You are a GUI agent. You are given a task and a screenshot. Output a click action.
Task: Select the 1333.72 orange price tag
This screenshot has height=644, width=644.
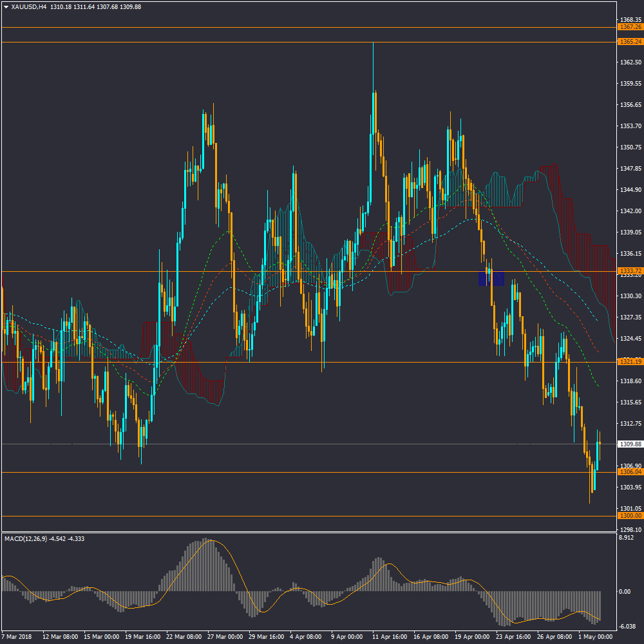629,270
